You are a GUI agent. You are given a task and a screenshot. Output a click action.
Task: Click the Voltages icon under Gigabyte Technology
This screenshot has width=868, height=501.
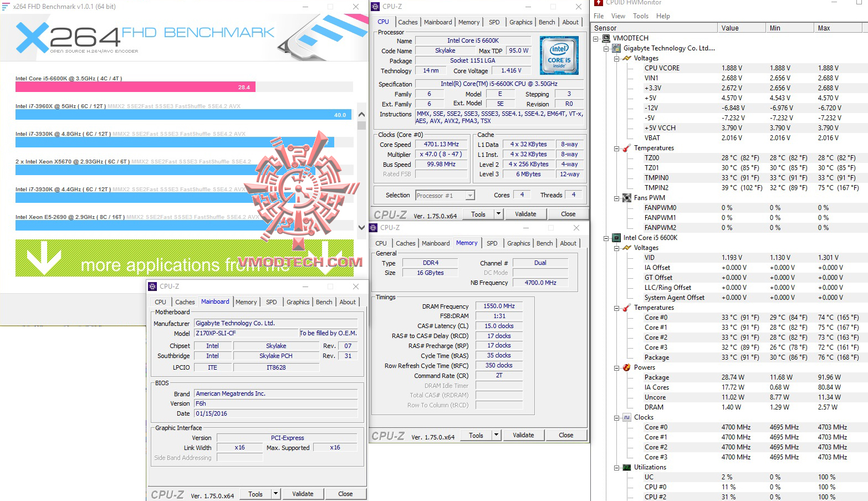[627, 58]
